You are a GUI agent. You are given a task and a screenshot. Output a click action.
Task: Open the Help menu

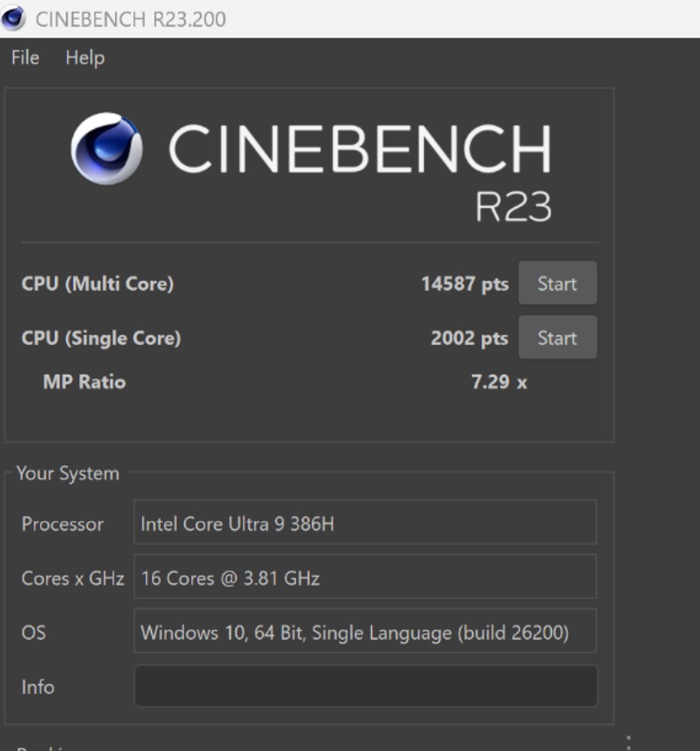click(85, 58)
